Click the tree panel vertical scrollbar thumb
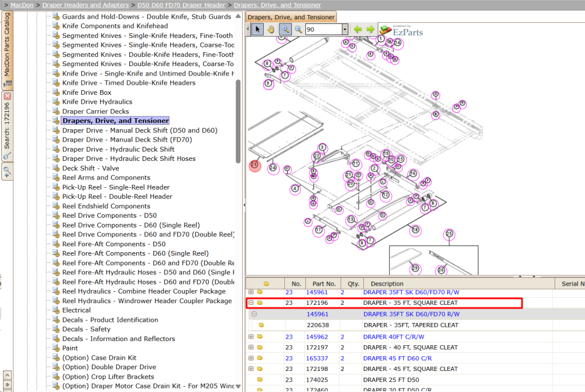This screenshot has height=392, width=585. pyautogui.click(x=239, y=122)
